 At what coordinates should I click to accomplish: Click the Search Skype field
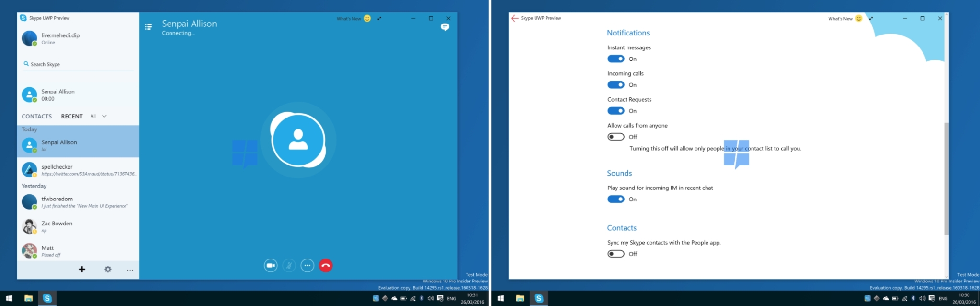tap(78, 64)
